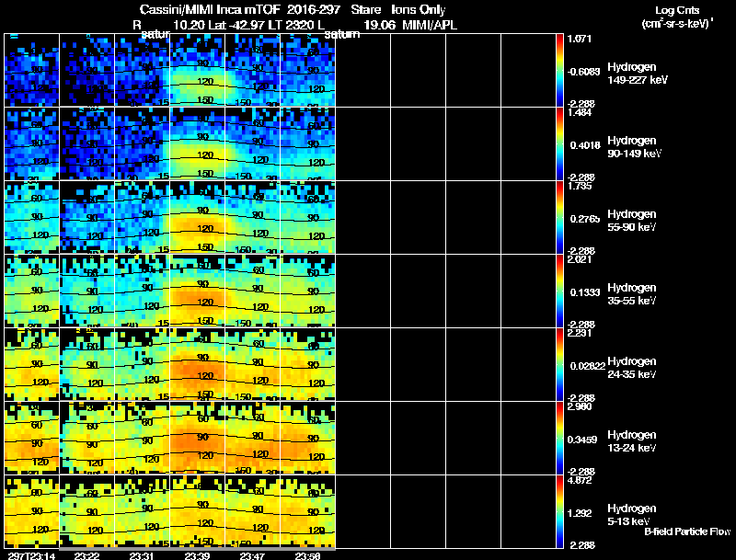The width and height of the screenshot is (736, 560).
Task: Select the colorbar midpoint value 1.292
Action: point(580,514)
